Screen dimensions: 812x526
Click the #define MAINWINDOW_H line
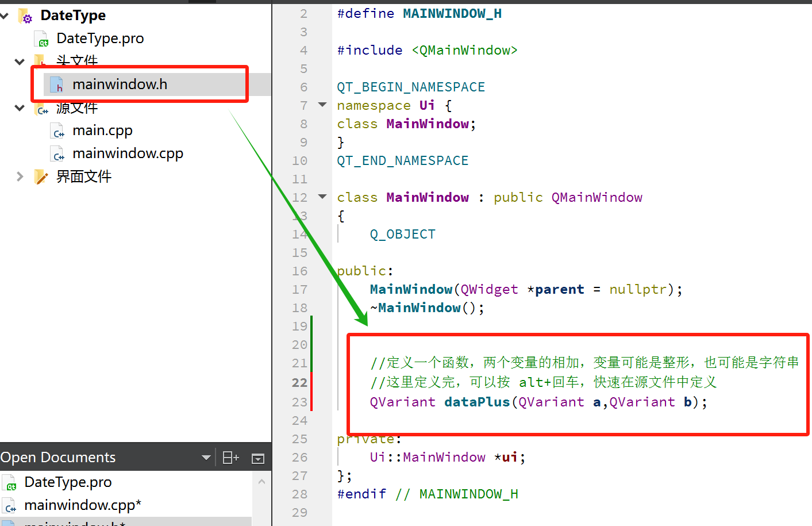[420, 13]
